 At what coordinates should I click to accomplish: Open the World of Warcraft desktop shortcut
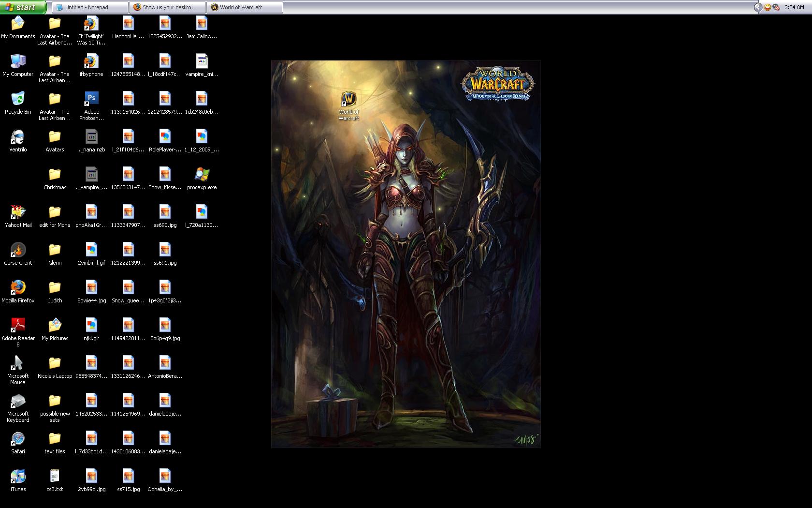tap(348, 106)
